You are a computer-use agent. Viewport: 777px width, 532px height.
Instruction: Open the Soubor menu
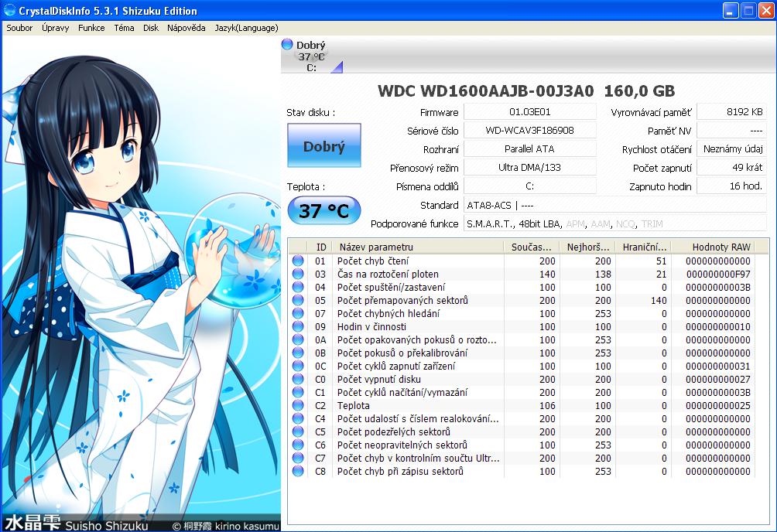coord(19,28)
